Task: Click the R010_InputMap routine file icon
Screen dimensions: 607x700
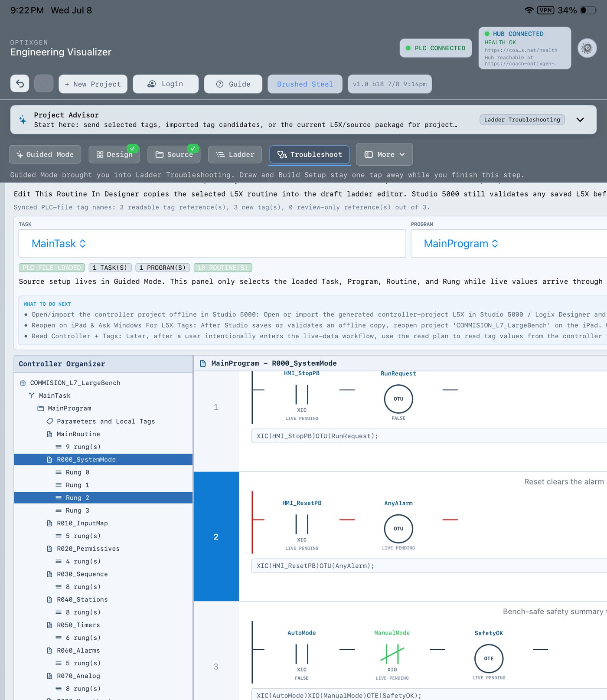Action: [50, 523]
